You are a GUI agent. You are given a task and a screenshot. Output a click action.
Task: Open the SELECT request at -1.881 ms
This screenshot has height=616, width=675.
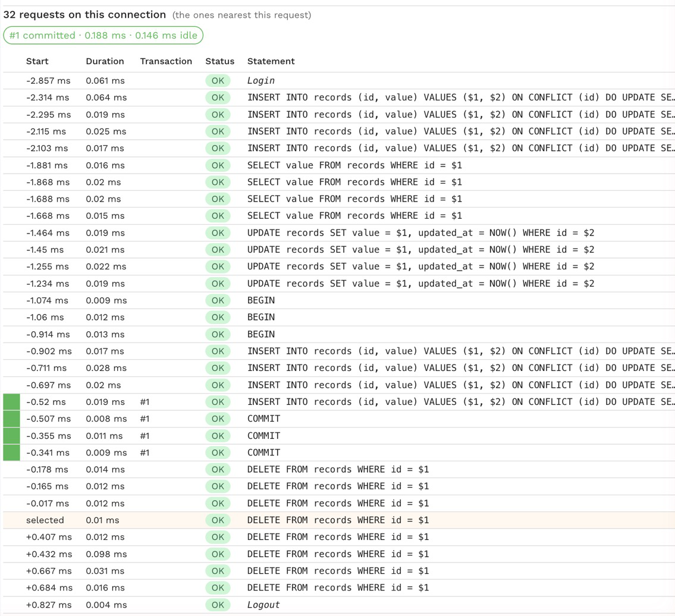pos(339,165)
